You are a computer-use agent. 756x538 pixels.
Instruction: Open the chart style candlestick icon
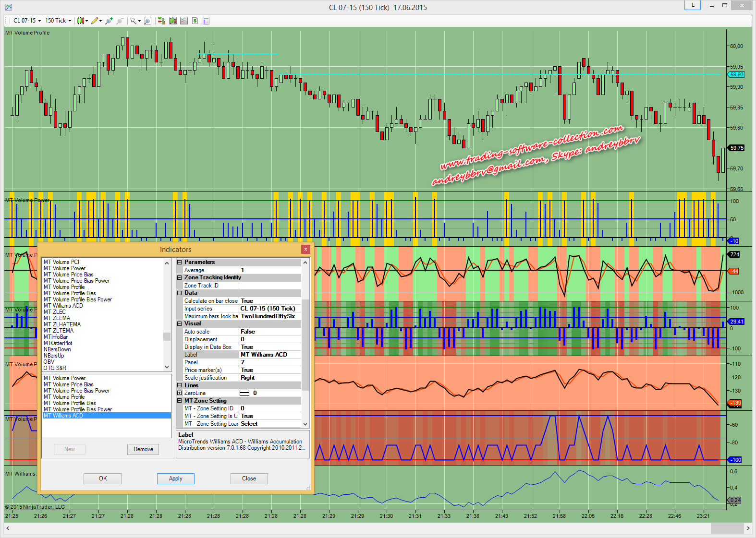[80, 21]
